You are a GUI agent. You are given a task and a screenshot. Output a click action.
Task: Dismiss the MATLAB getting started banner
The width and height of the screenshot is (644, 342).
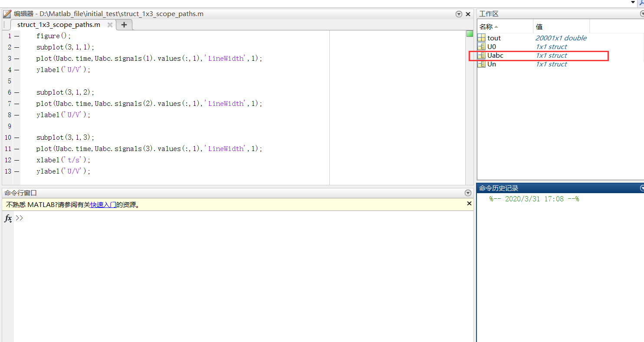pos(469,204)
